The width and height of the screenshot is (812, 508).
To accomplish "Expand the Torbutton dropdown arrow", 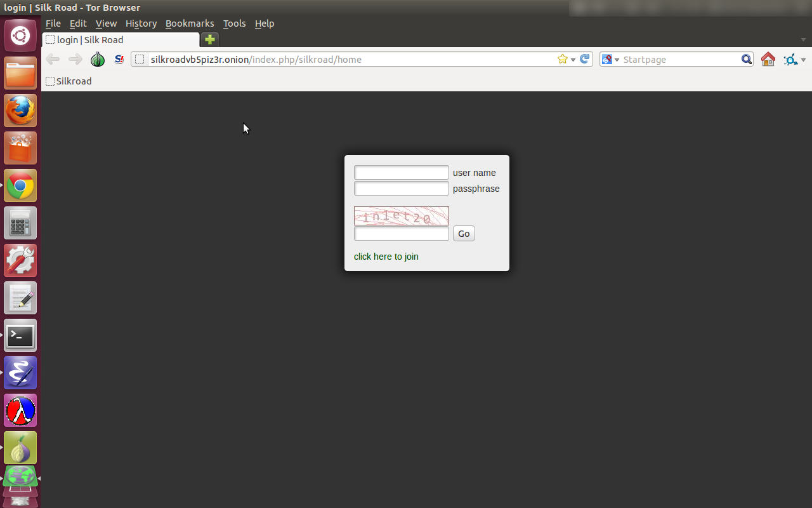I will coord(803,59).
